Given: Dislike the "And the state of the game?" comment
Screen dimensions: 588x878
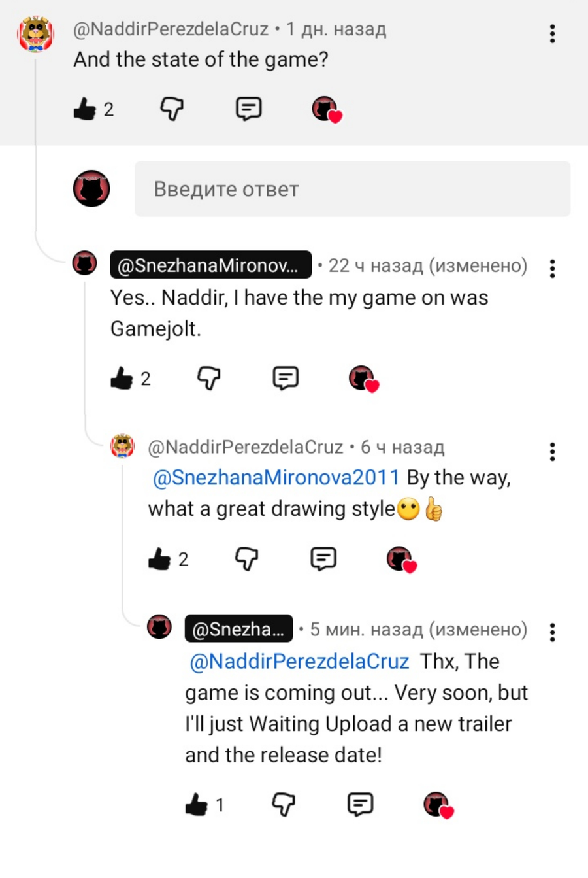Looking at the screenshot, I should [172, 109].
